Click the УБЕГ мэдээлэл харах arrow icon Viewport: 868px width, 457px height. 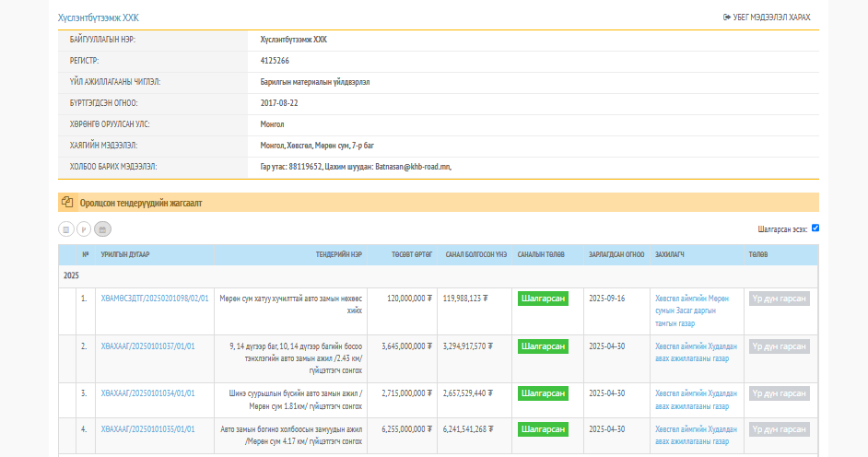pyautogui.click(x=727, y=18)
